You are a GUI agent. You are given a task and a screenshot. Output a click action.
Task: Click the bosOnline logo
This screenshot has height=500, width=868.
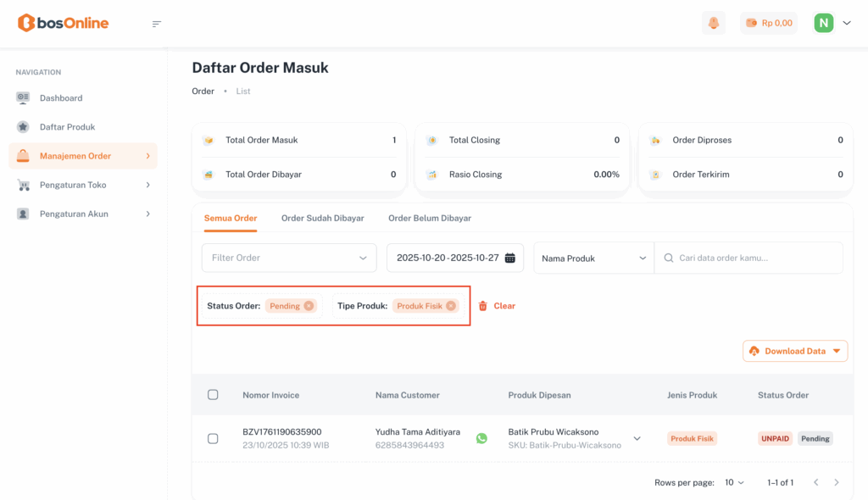pos(64,23)
